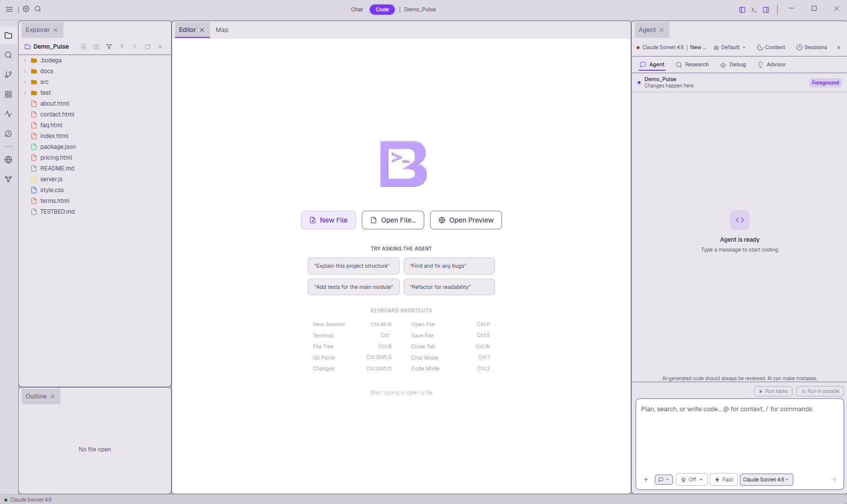
Task: Add attachment with plus icon in prompt box
Action: pos(646,479)
